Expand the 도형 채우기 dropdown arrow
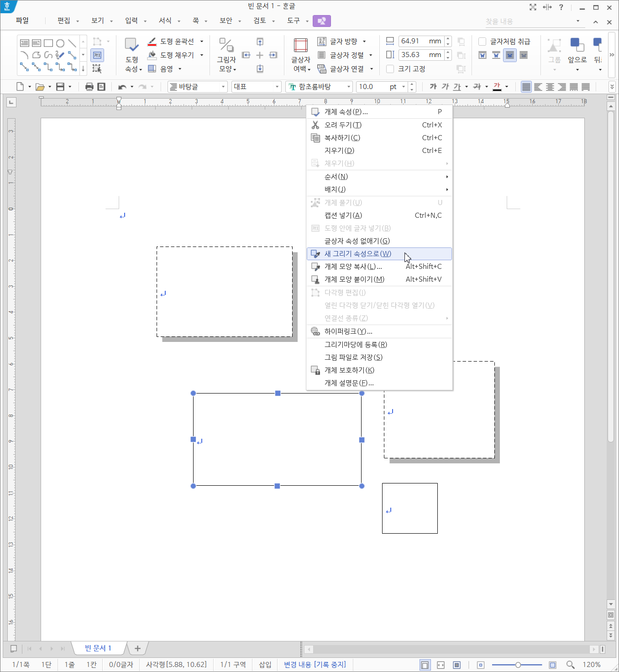 pos(202,55)
